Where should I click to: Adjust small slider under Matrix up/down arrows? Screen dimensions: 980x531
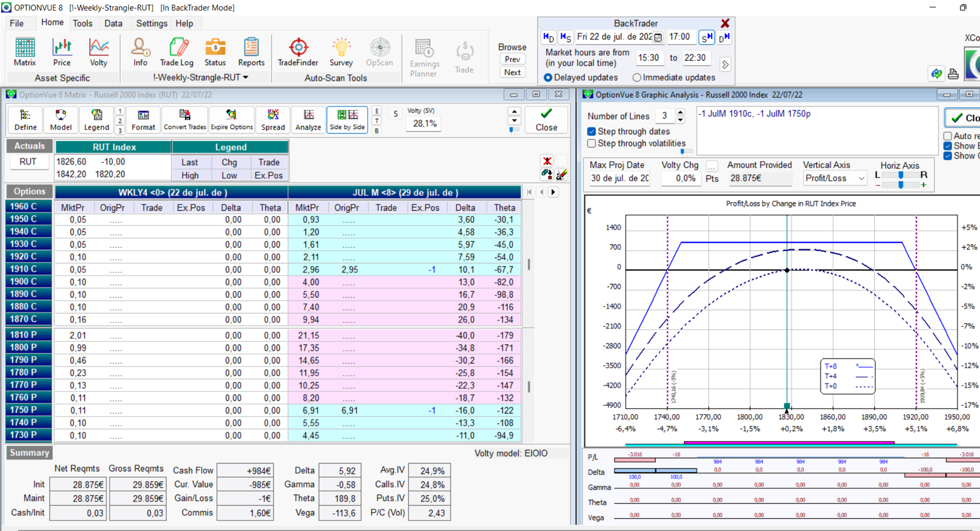click(514, 130)
